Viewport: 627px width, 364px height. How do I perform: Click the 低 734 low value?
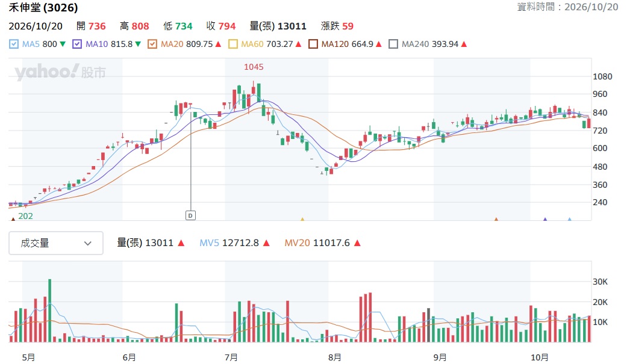tap(178, 26)
